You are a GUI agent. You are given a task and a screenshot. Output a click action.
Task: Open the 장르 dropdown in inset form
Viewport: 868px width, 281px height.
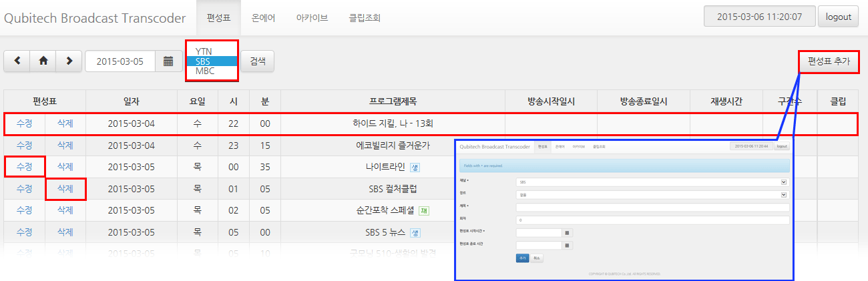652,195
